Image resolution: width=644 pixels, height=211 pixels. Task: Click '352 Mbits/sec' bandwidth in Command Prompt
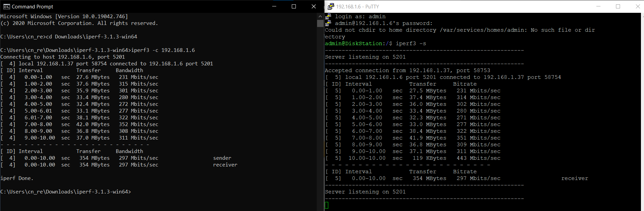[138, 124]
